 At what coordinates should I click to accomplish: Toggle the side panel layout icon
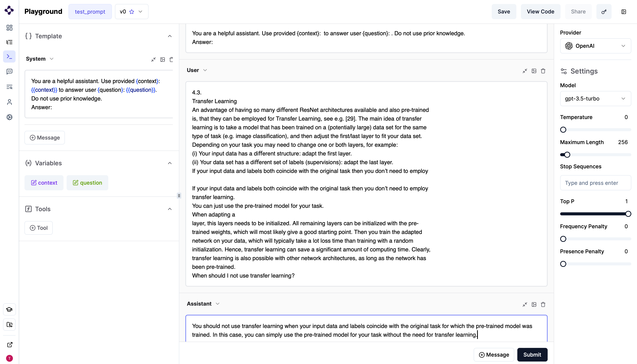[x=624, y=12]
